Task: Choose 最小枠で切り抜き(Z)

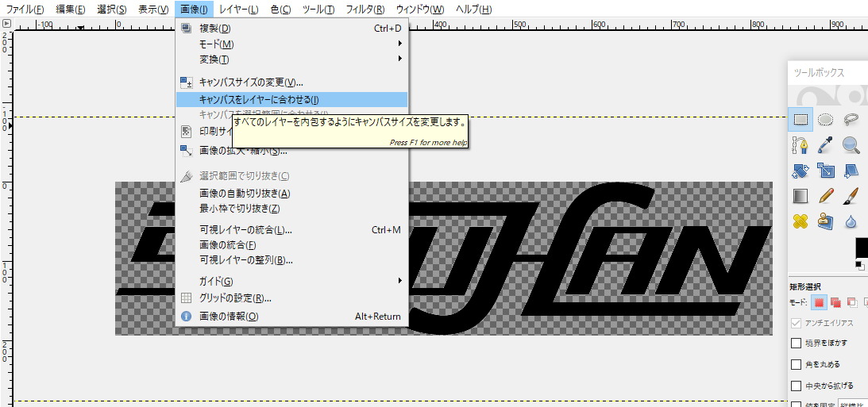Action: point(291,209)
